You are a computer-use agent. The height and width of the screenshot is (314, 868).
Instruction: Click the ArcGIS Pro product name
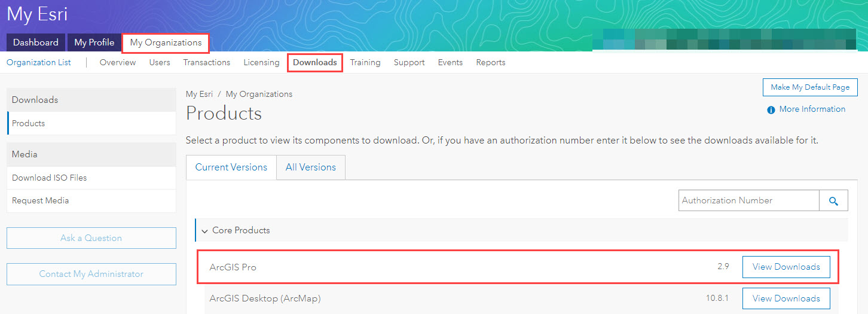(x=233, y=267)
